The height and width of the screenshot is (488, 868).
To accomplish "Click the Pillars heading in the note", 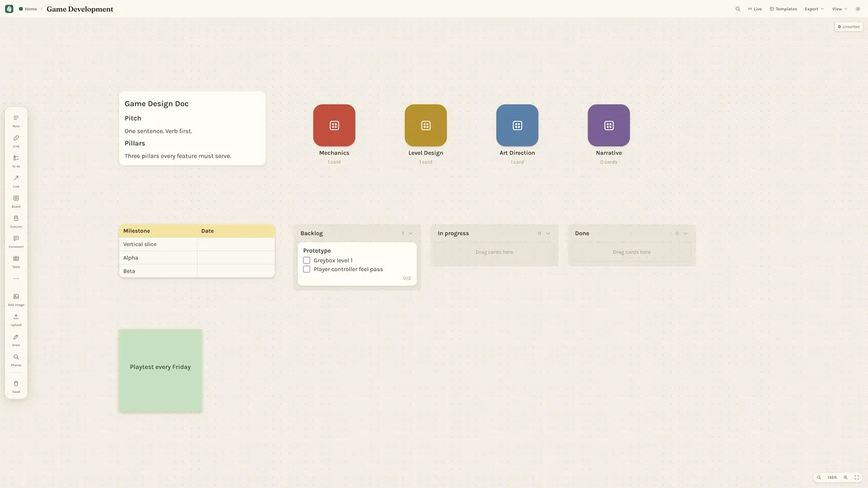I will tap(135, 143).
